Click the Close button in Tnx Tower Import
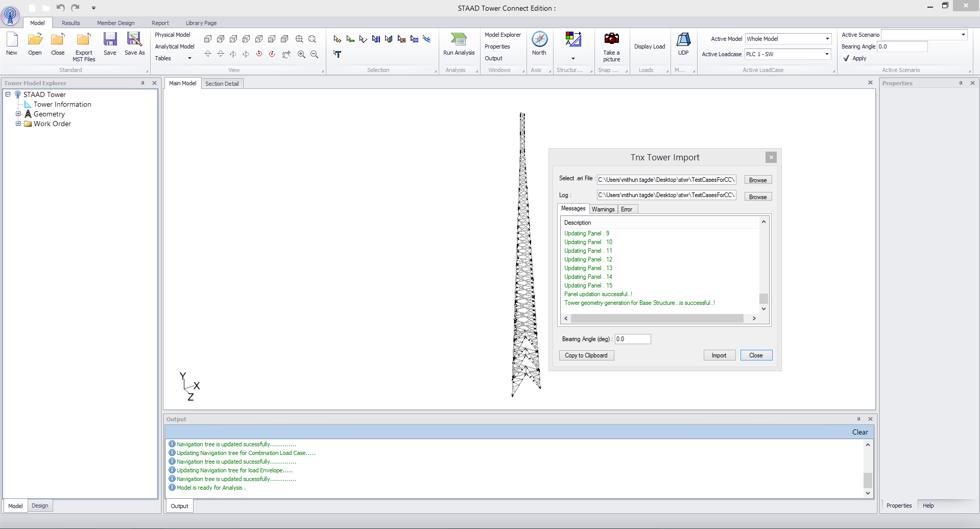Image resolution: width=980 pixels, height=529 pixels. click(756, 355)
